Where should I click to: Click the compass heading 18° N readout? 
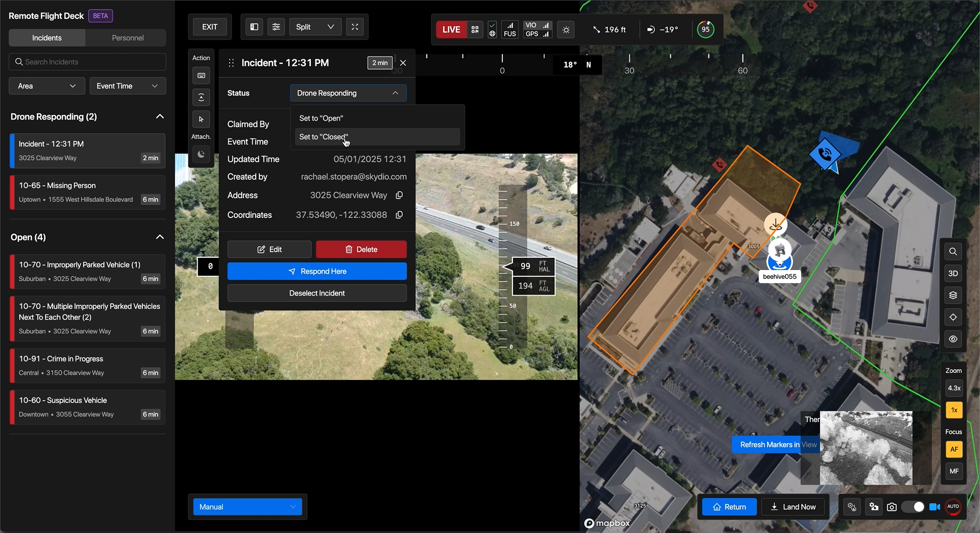pyautogui.click(x=577, y=65)
